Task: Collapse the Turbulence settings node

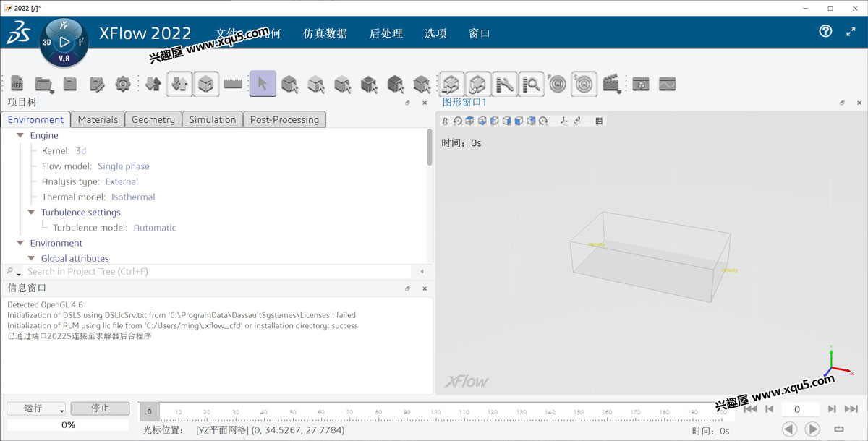Action: click(32, 212)
